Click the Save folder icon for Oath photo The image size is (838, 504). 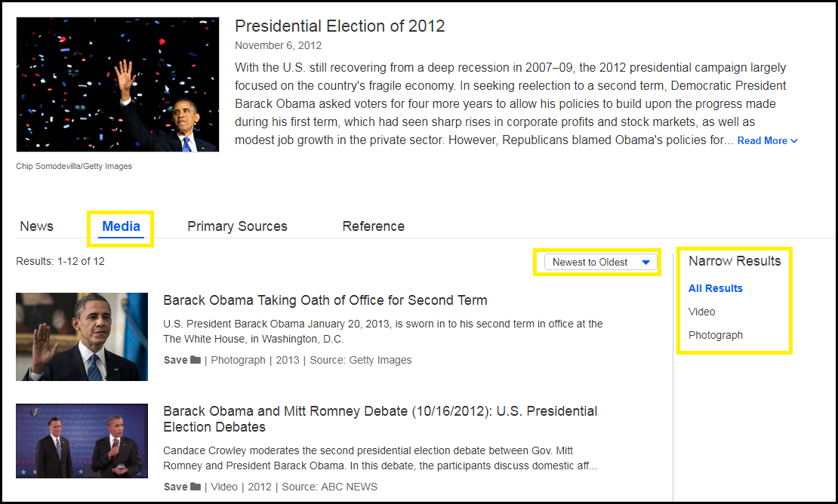point(196,361)
